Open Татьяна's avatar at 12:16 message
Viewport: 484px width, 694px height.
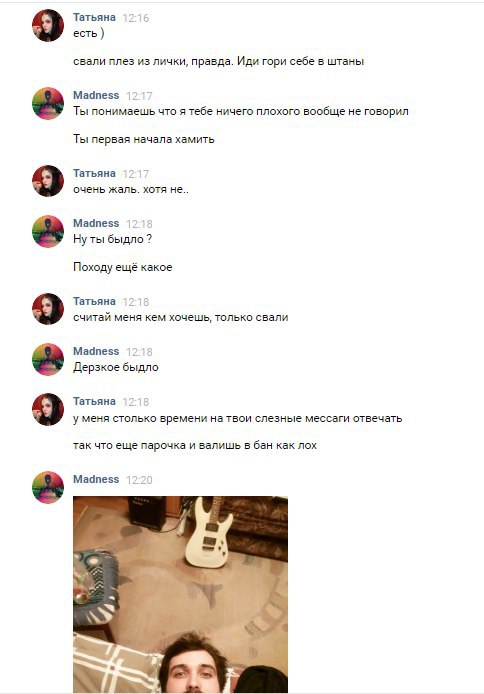48,26
